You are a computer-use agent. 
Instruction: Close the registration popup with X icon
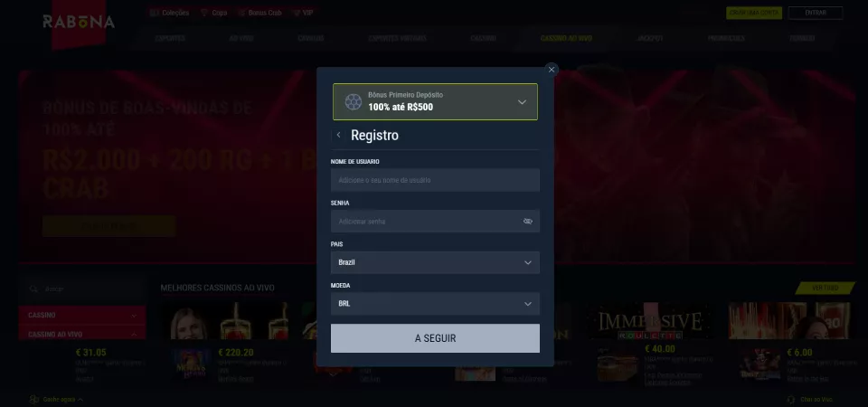click(x=551, y=70)
